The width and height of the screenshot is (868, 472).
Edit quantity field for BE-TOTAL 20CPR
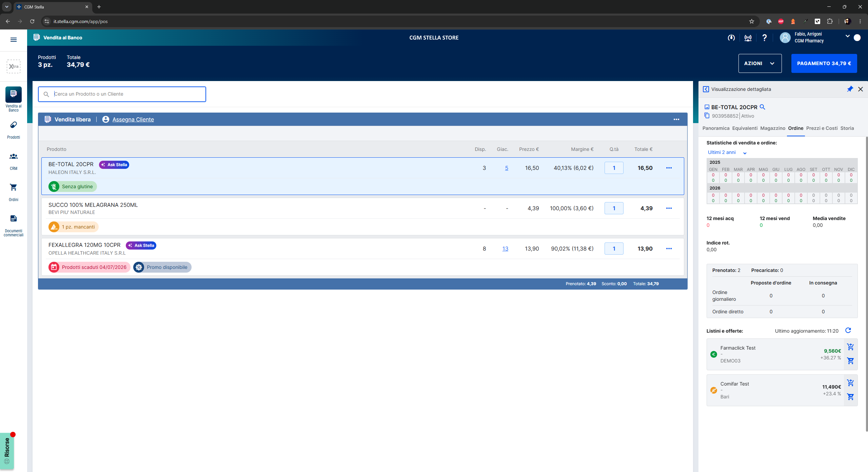tap(614, 168)
